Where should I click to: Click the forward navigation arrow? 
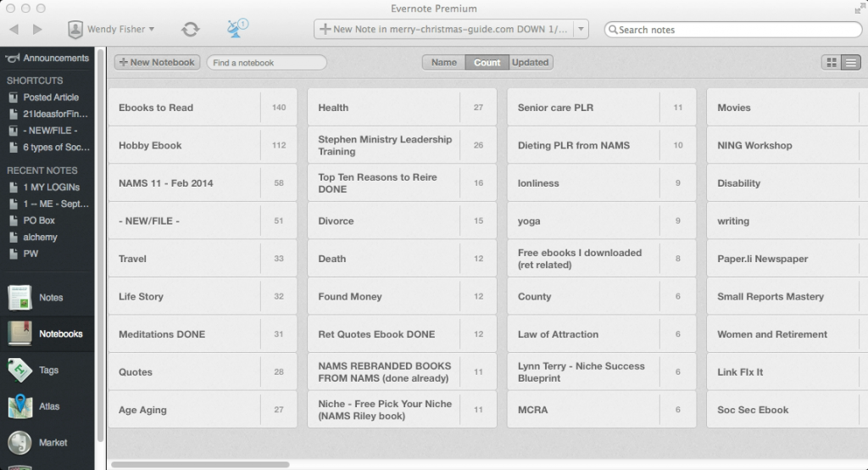pyautogui.click(x=37, y=30)
